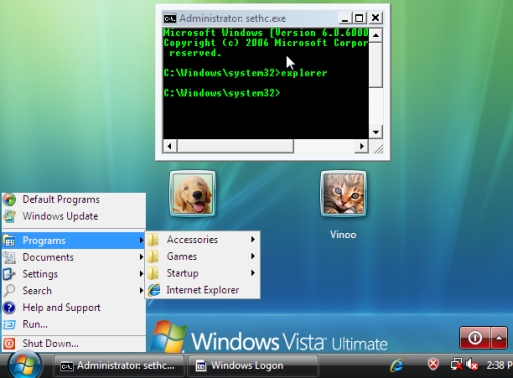Click the command prompt scroll up arrow
The image size is (513, 378).
(x=376, y=35)
